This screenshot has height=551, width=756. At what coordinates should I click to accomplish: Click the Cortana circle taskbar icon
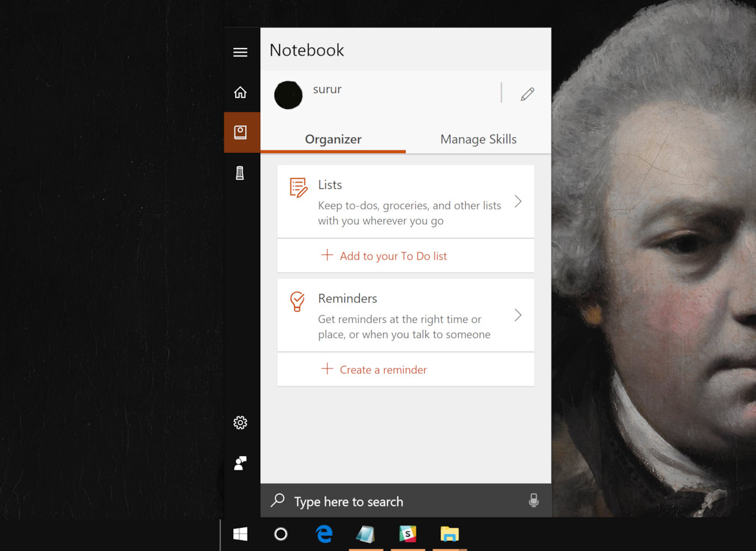(x=281, y=534)
